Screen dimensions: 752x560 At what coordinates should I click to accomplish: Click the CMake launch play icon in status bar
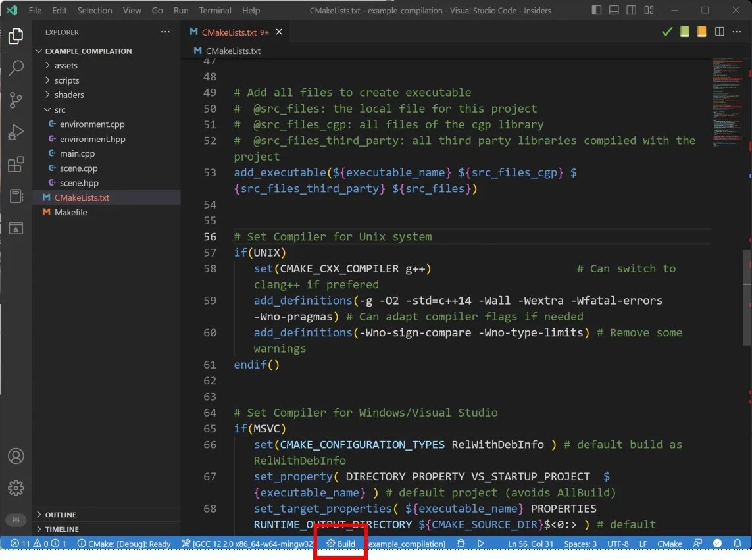click(x=480, y=543)
